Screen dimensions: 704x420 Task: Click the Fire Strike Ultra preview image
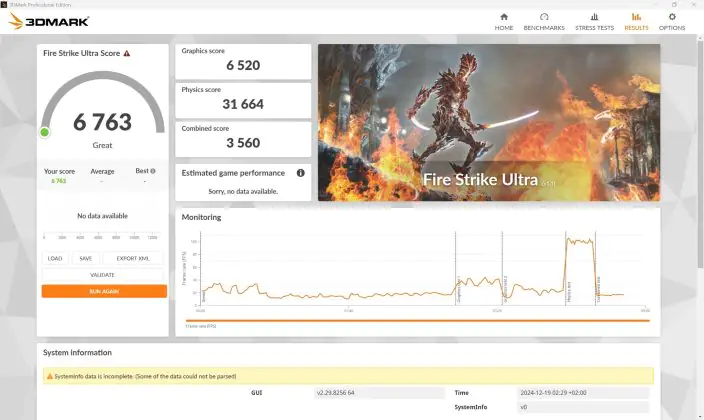click(489, 122)
